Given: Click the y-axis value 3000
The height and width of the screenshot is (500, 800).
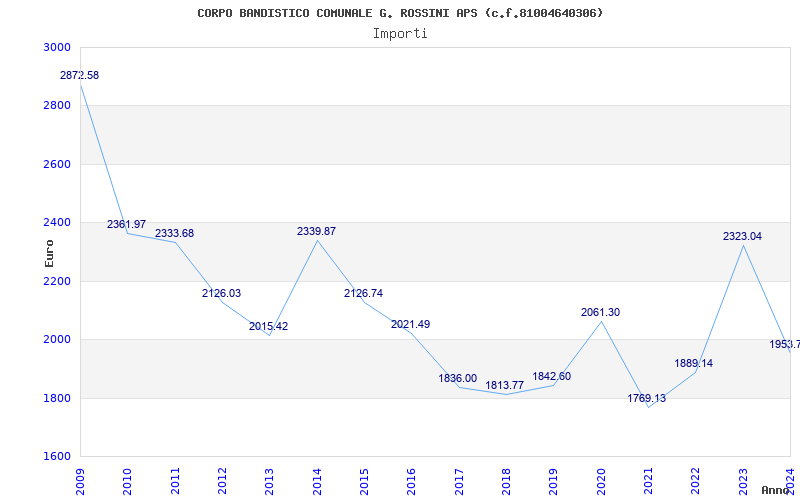Looking at the screenshot, I should (x=56, y=47).
